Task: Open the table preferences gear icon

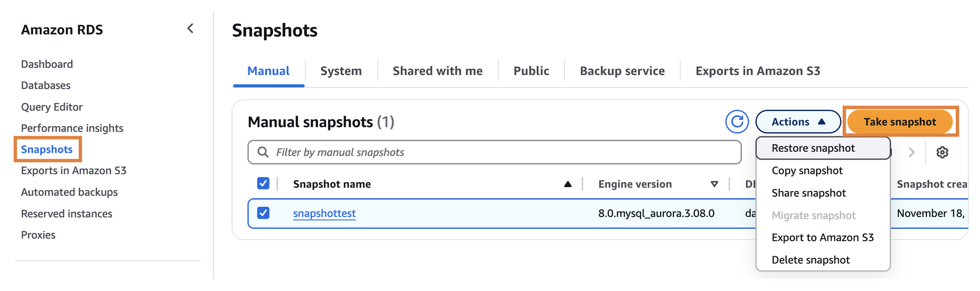Action: coord(942,152)
